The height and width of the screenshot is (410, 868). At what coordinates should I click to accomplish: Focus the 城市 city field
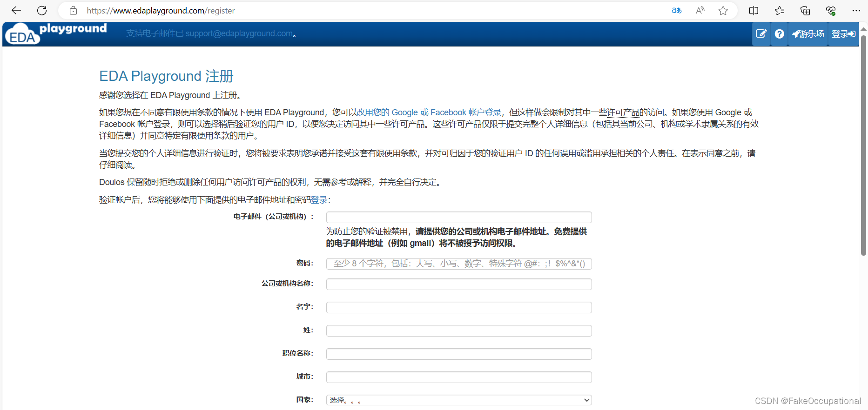click(x=459, y=377)
